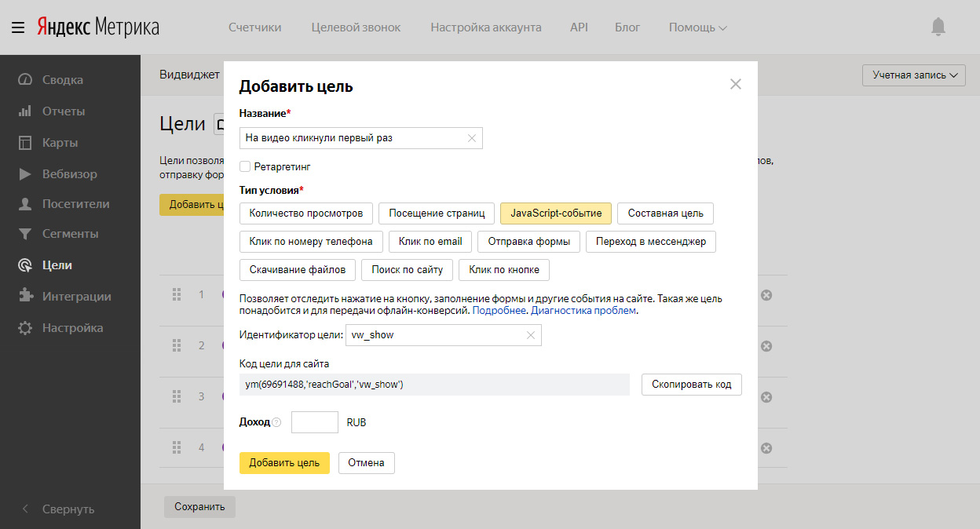Click the Сегменты funnel icon
980x529 pixels.
pos(25,234)
